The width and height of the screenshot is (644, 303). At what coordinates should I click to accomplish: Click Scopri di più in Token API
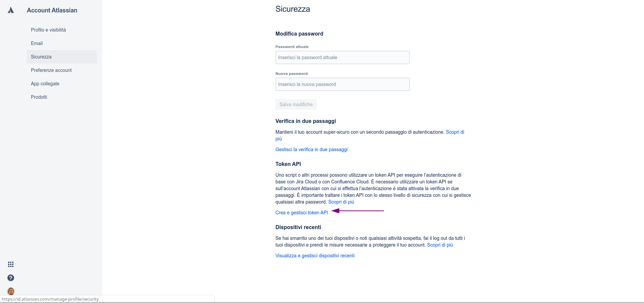tap(341, 202)
